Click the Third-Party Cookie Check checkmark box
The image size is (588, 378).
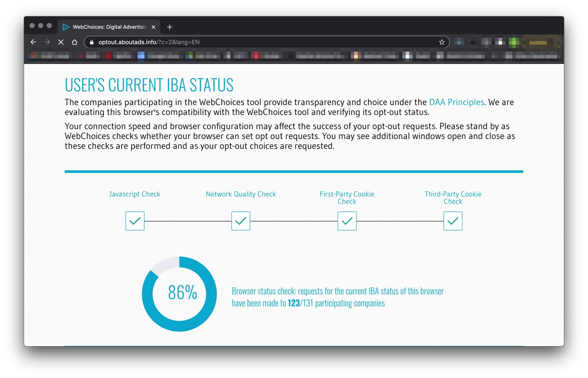(x=453, y=221)
